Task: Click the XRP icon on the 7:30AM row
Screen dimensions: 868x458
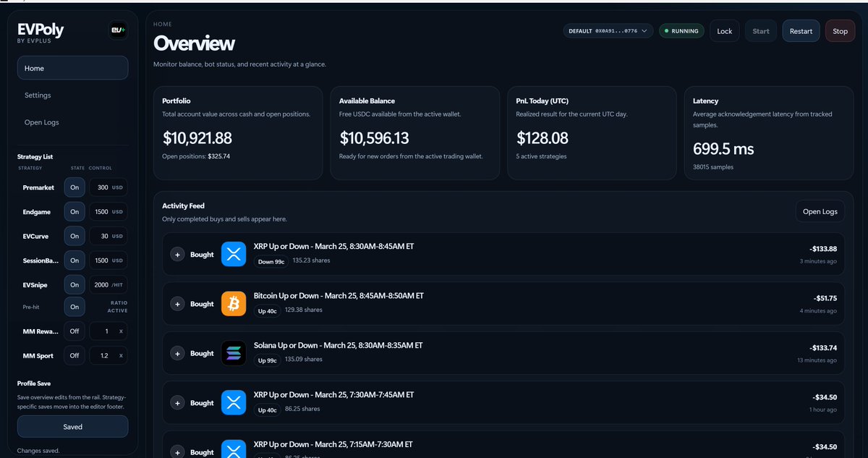Action: tap(233, 402)
